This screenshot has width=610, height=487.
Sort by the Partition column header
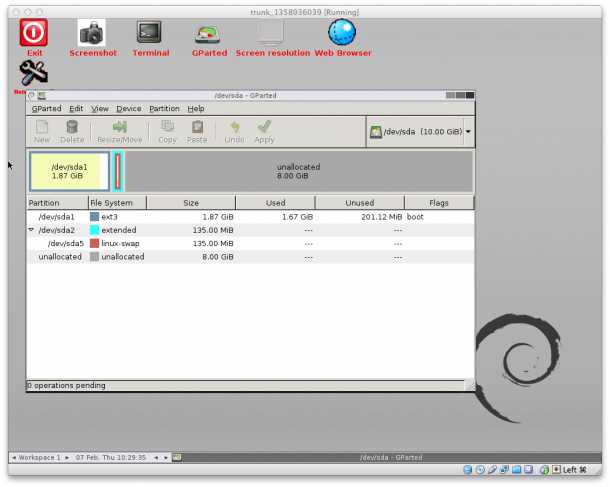pyautogui.click(x=58, y=203)
